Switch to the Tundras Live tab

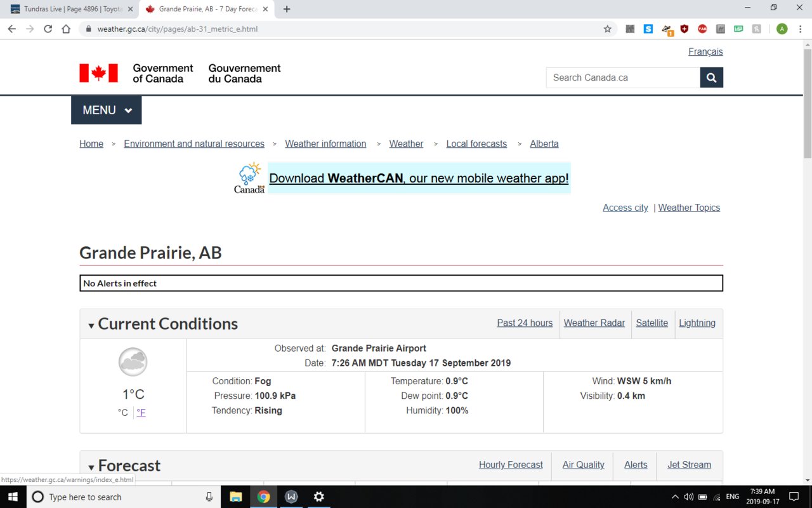point(72,9)
